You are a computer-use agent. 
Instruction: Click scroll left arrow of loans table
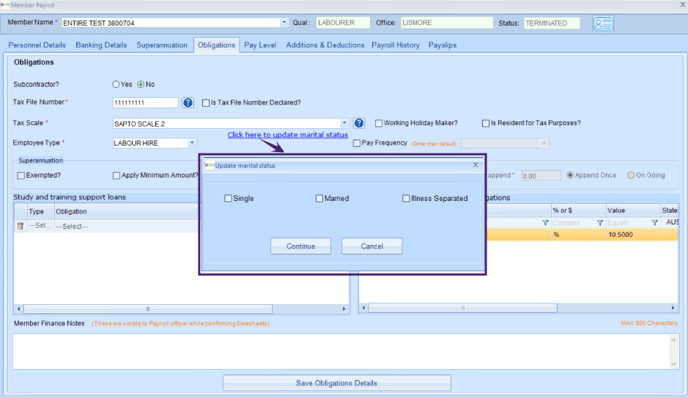point(18,309)
